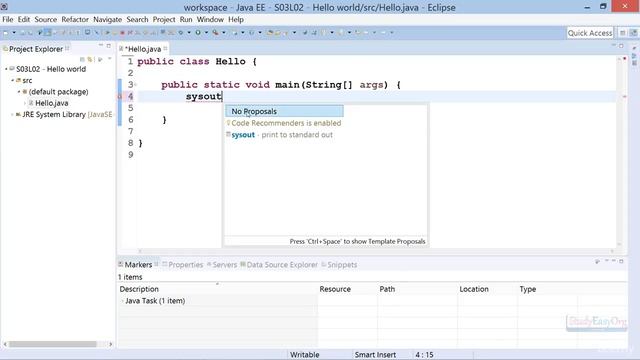The image size is (640, 360).
Task: Click the error marker on line 4
Action: 120,97
